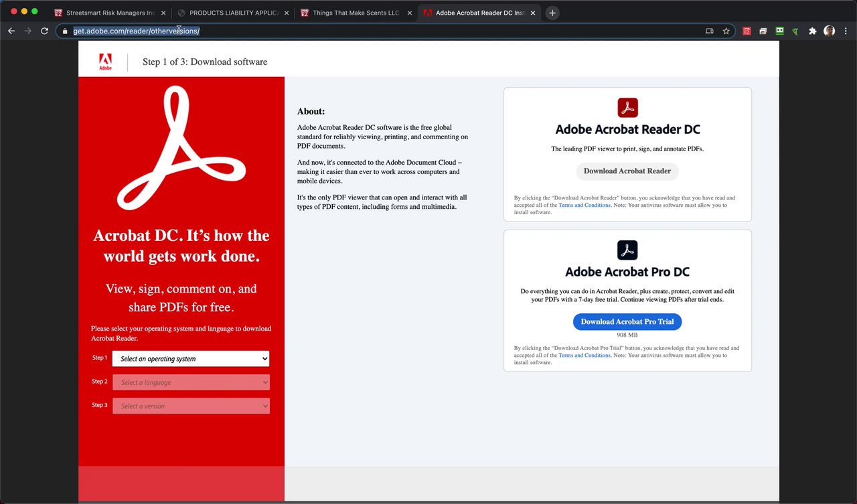This screenshot has height=504, width=857.
Task: Click the Adobe logo in the page header
Action: coord(105,62)
